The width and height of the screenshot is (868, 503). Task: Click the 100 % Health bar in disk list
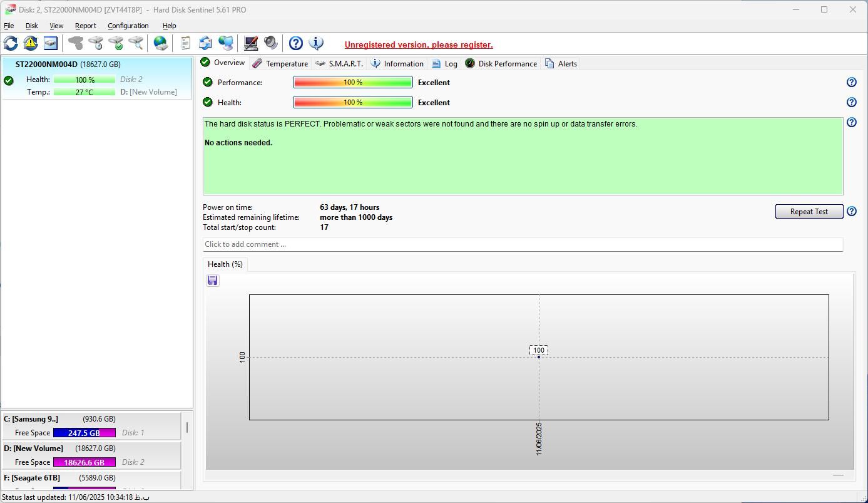(x=84, y=80)
